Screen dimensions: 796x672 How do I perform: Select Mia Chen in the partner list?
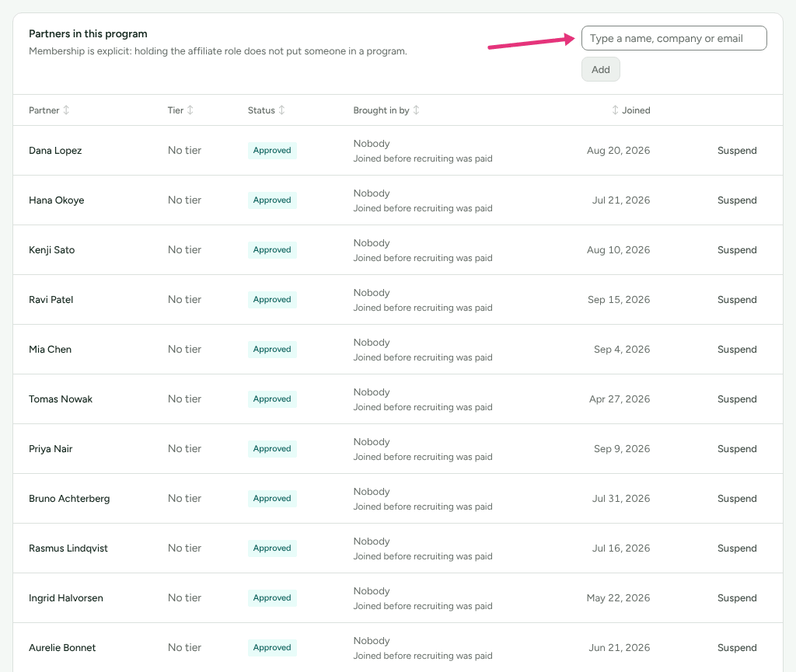[x=51, y=350]
